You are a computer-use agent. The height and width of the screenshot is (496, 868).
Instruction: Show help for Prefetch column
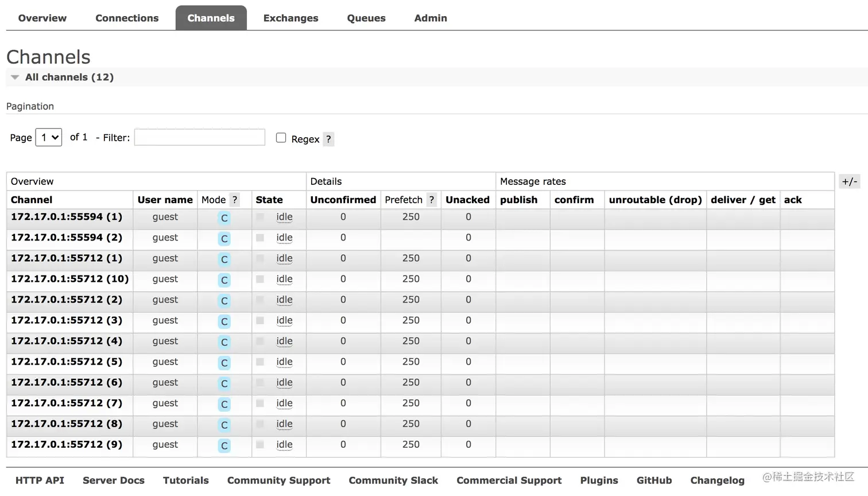[432, 200]
